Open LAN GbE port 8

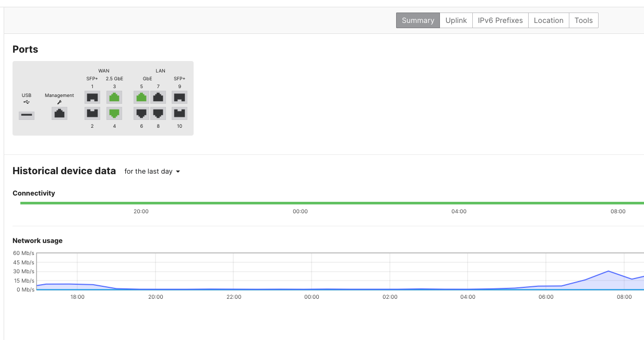pos(158,113)
